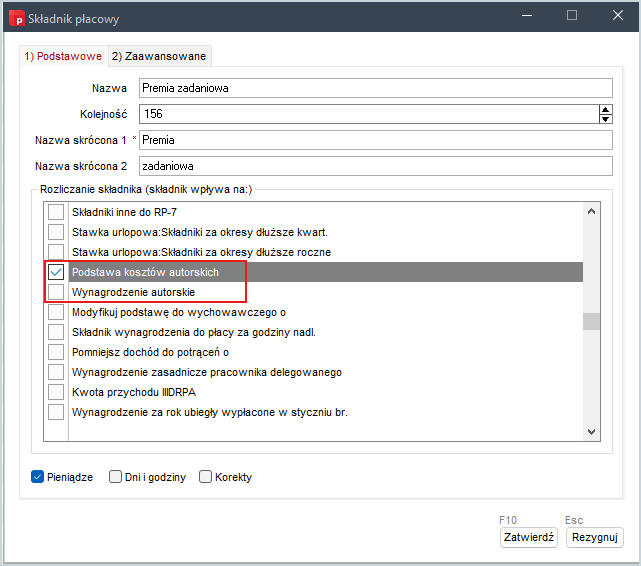Uncheck Podstawa kosztów autorskich checkbox
This screenshot has height=566, width=641.
pyautogui.click(x=56, y=272)
